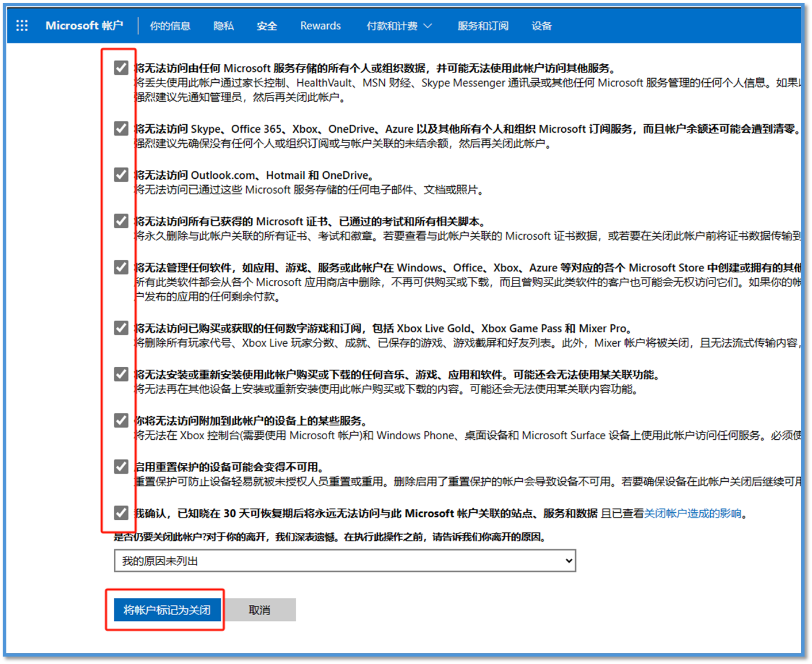This screenshot has height=664, width=812.
Task: Click the Microsoft 帐户 home title
Action: [84, 26]
